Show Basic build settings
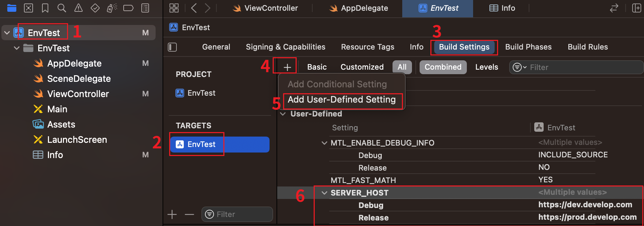Viewport: 644px width, 226px height. tap(317, 67)
